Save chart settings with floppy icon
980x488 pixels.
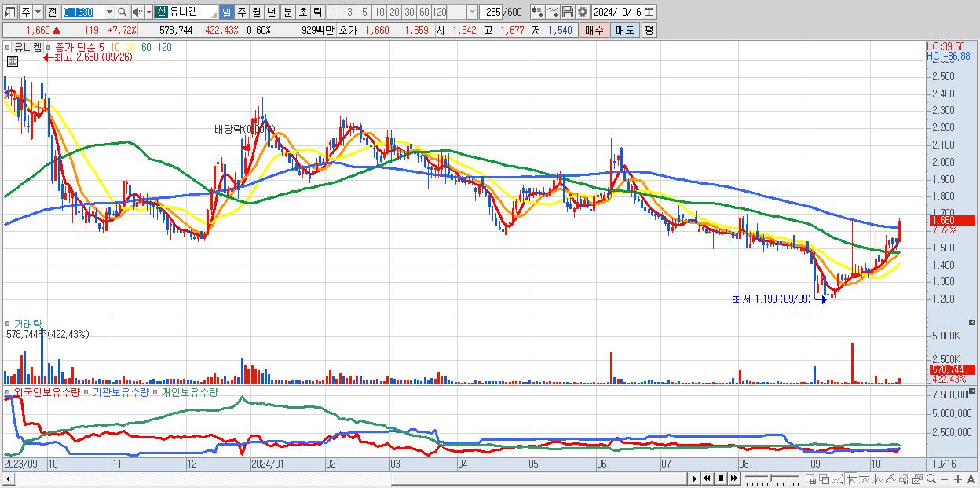point(568,12)
